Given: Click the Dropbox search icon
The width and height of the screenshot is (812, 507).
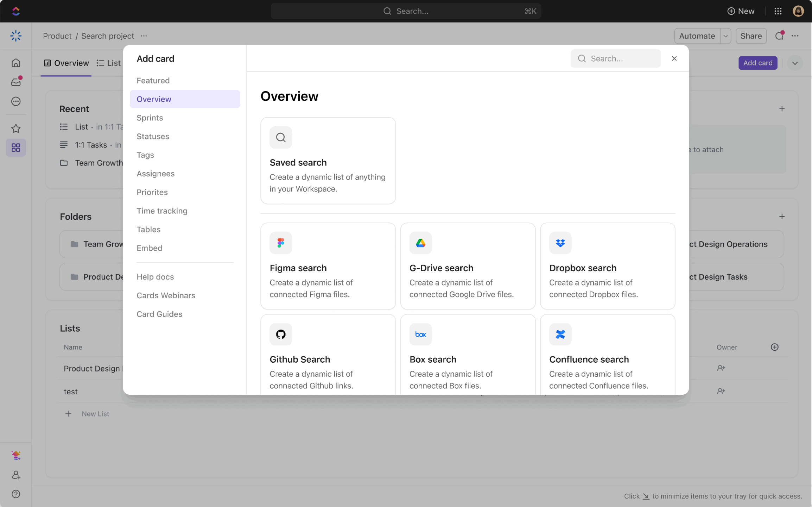Looking at the screenshot, I should pos(560,242).
